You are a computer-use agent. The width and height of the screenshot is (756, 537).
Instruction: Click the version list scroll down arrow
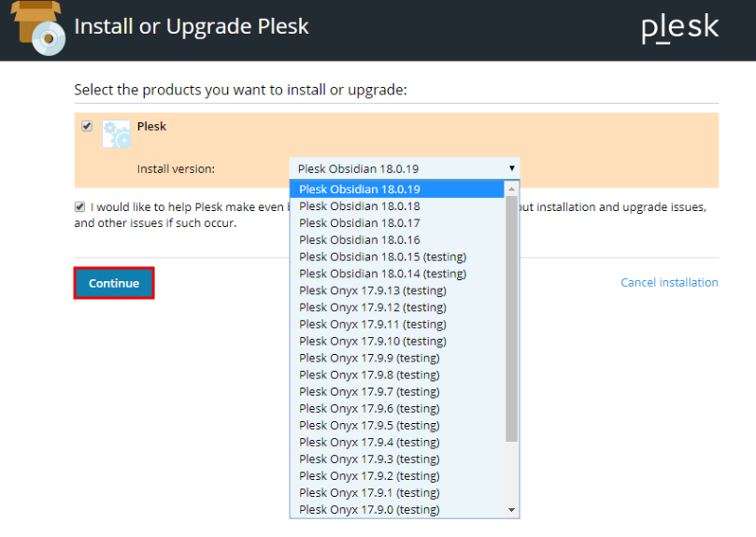click(x=511, y=510)
